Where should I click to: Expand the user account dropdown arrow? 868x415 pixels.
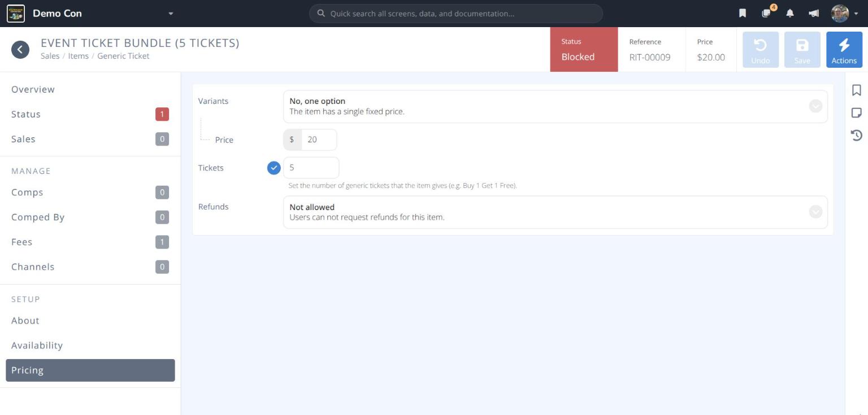[856, 14]
